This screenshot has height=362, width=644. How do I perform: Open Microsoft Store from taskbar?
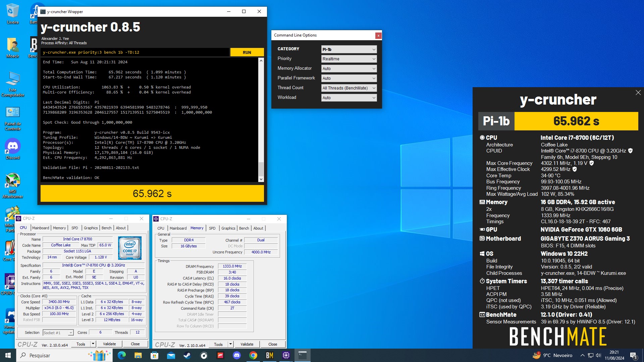pos(154,355)
